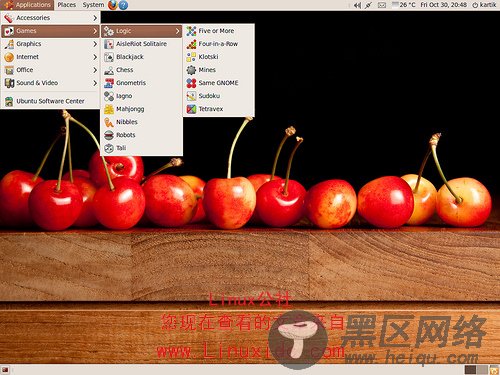Click the Same GNOME balls icon

click(x=191, y=83)
